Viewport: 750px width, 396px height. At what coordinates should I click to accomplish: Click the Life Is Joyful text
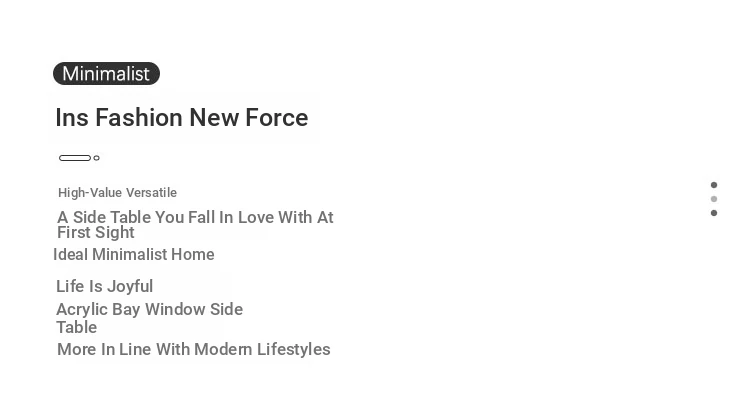pyautogui.click(x=105, y=286)
